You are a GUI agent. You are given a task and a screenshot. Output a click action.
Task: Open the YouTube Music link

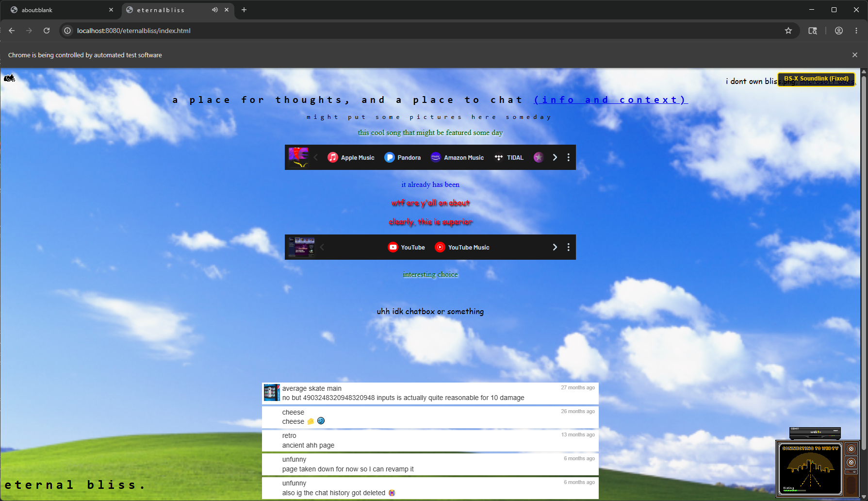coord(462,247)
